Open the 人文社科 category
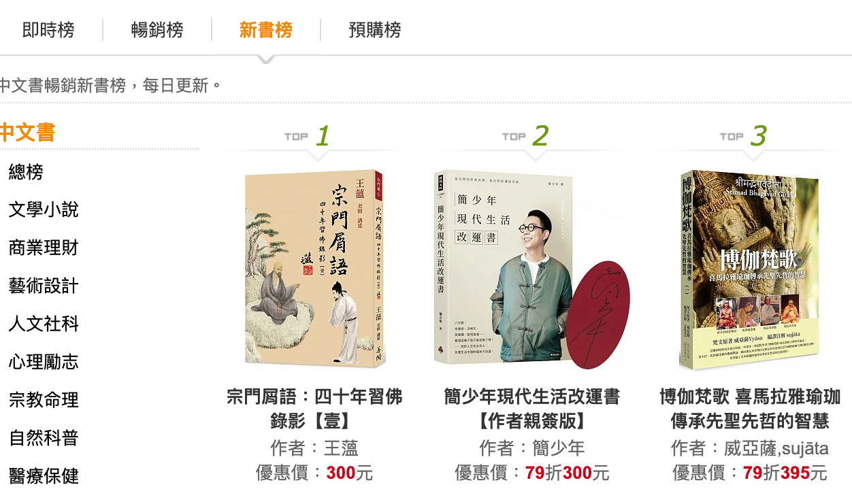The width and height of the screenshot is (852, 504). point(44,324)
